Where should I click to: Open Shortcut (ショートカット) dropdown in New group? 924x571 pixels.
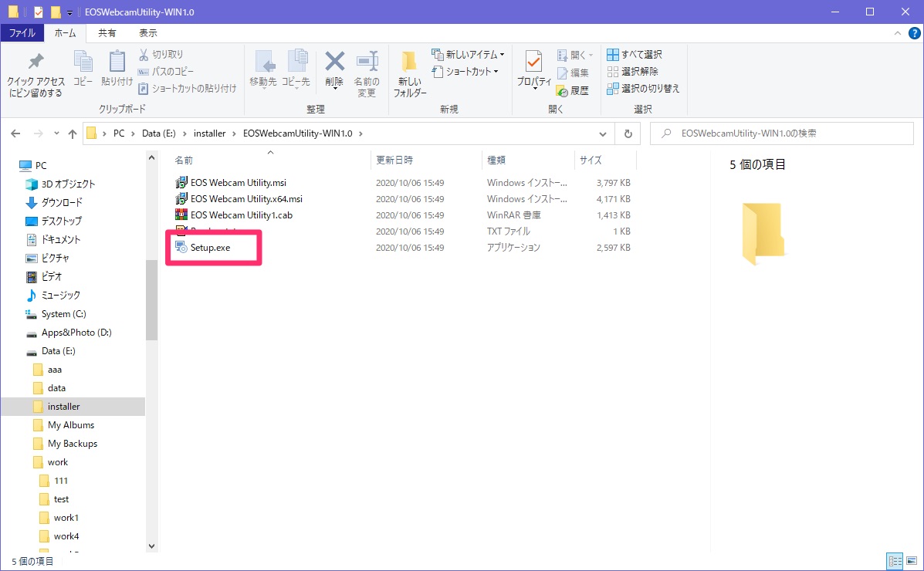(x=465, y=71)
